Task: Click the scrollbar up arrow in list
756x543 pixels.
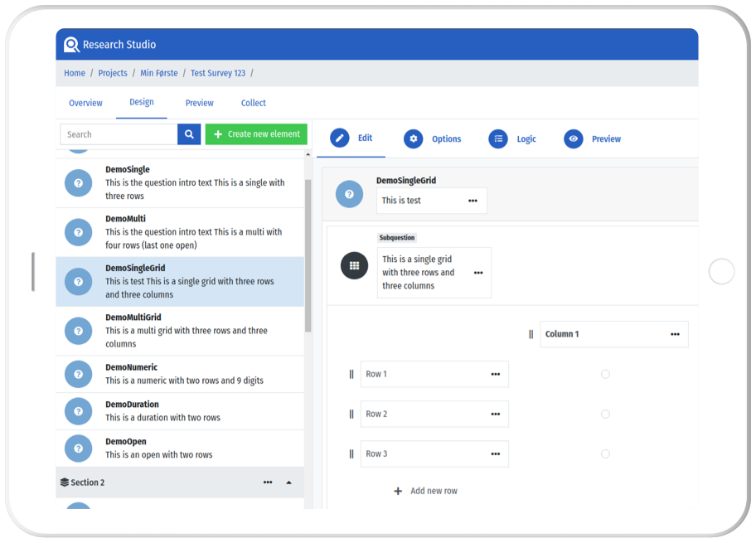Action: (x=308, y=154)
